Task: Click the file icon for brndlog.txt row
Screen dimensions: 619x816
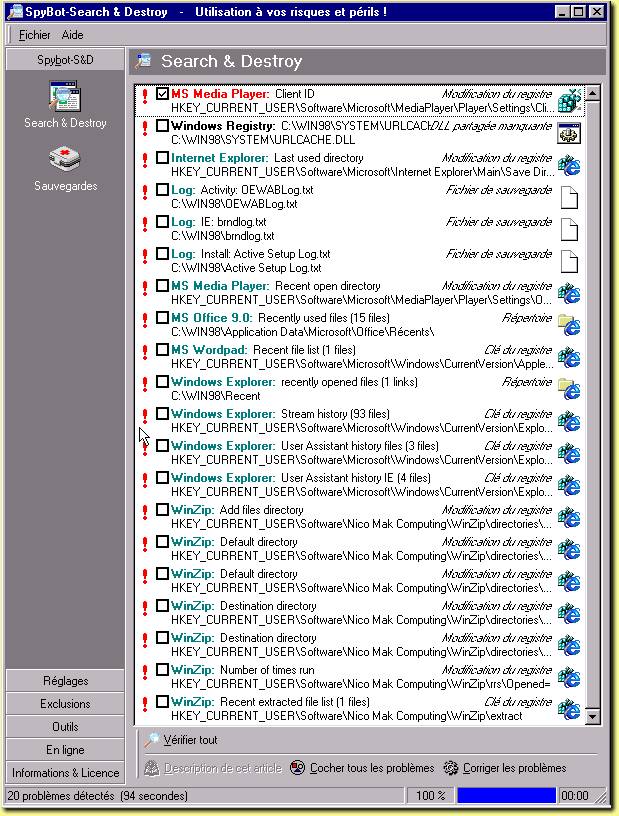Action: tap(569, 230)
